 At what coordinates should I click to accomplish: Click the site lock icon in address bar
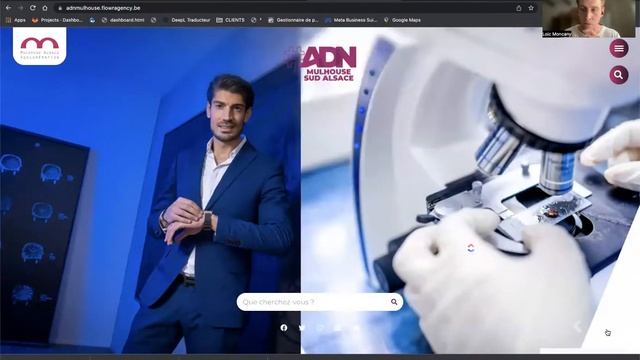[60, 8]
